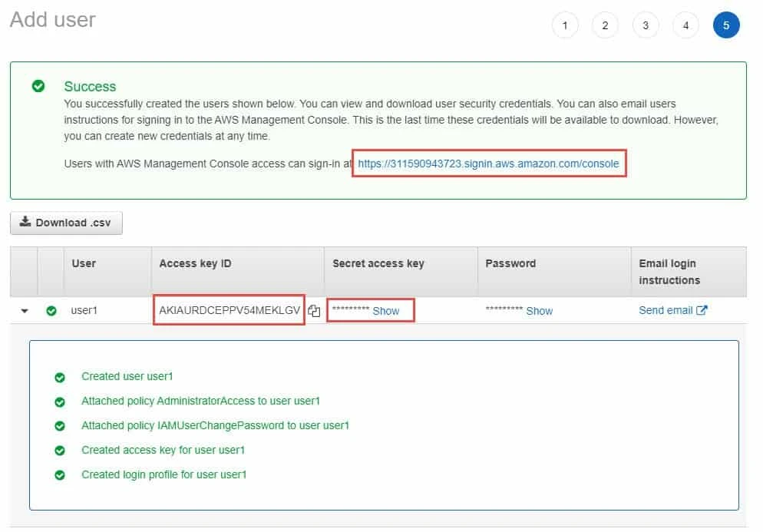The width and height of the screenshot is (763, 532).
Task: Click the Secret access key column header
Action: pyautogui.click(x=378, y=263)
